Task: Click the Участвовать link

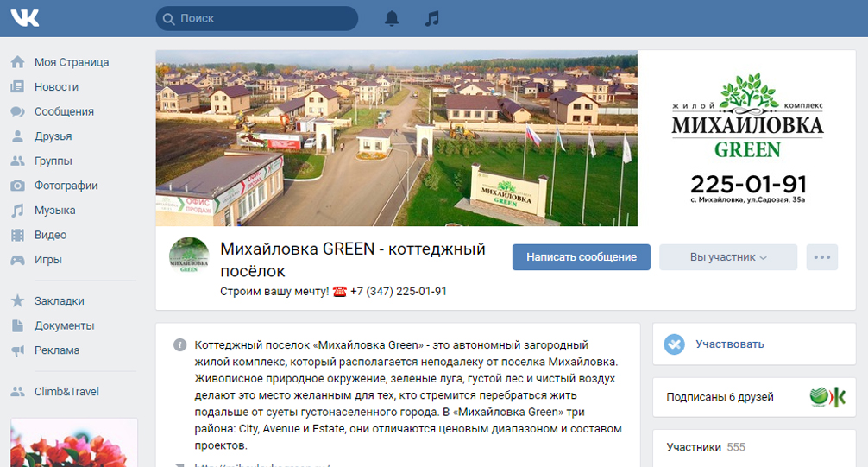Action: pyautogui.click(x=730, y=344)
